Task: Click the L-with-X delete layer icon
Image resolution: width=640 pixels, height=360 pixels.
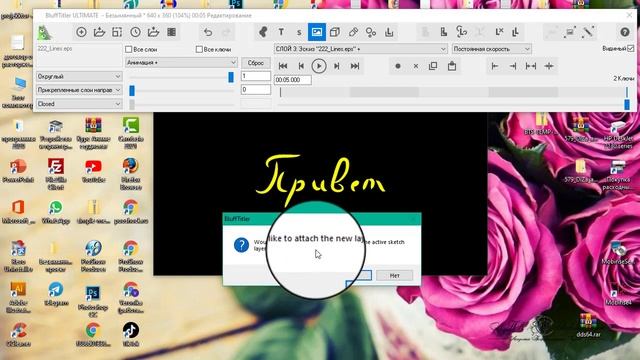Action: click(499, 32)
